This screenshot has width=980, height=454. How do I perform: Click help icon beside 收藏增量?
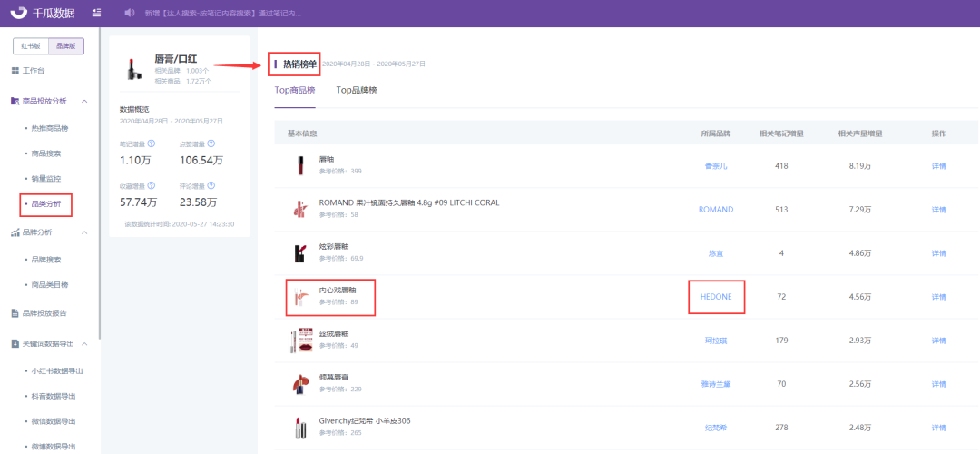click(x=151, y=186)
